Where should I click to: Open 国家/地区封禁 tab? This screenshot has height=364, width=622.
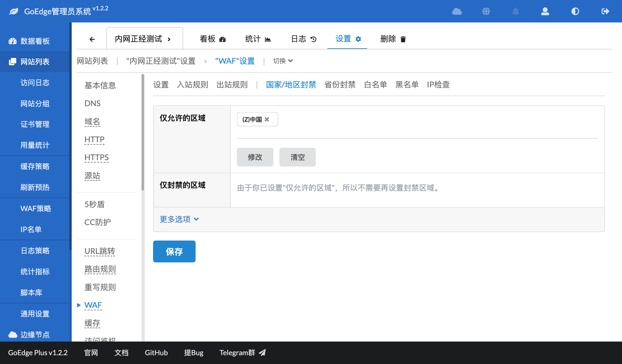pos(291,85)
